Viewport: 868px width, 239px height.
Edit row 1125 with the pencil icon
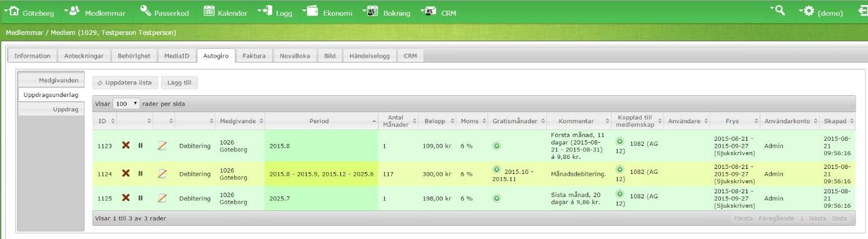[162, 198]
